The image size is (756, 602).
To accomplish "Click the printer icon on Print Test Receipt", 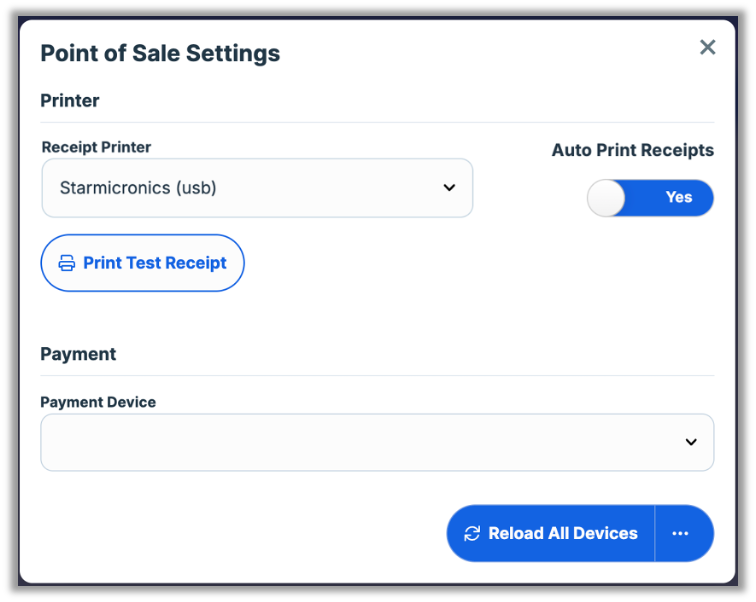I will [67, 263].
